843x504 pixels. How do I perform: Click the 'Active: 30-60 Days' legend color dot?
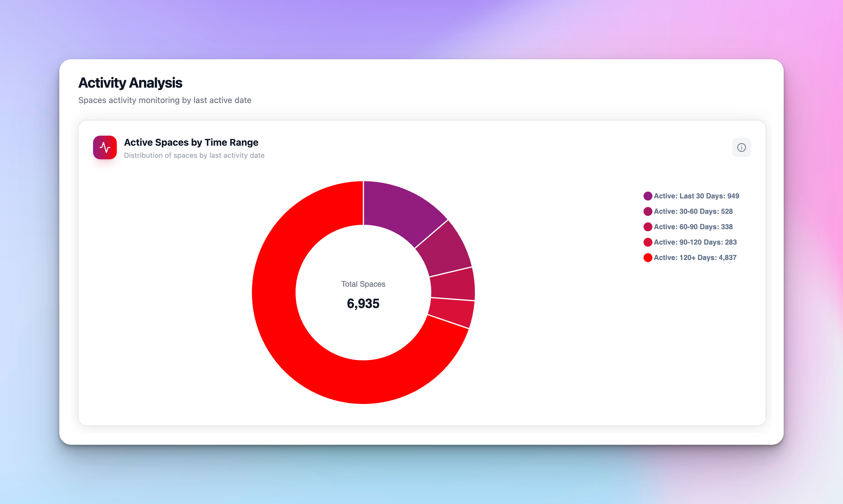pyautogui.click(x=648, y=211)
